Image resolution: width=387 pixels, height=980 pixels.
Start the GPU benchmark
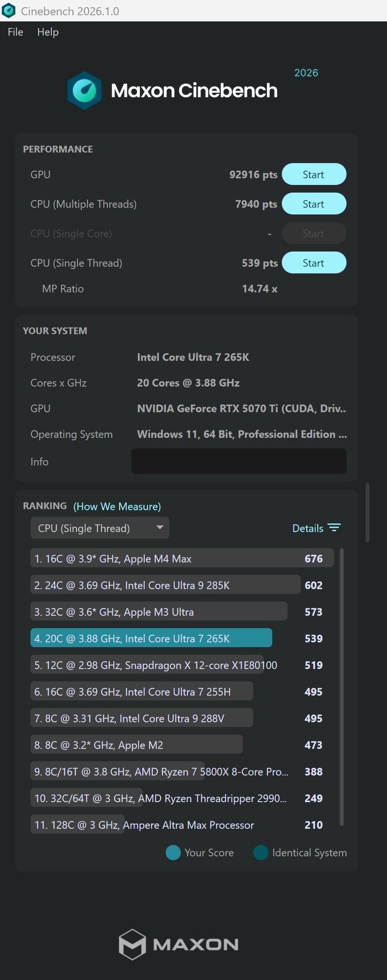click(x=314, y=175)
